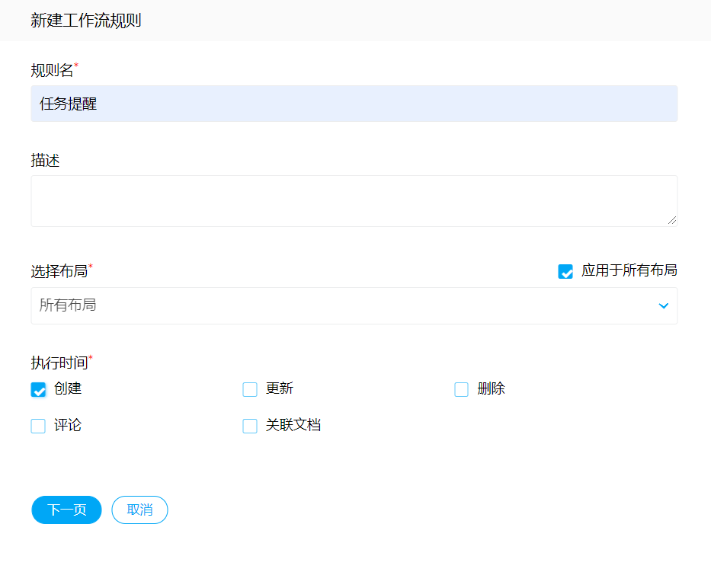The image size is (711, 588).
Task: Click the blue chevron arrow in 选择布局
Action: coord(663,306)
